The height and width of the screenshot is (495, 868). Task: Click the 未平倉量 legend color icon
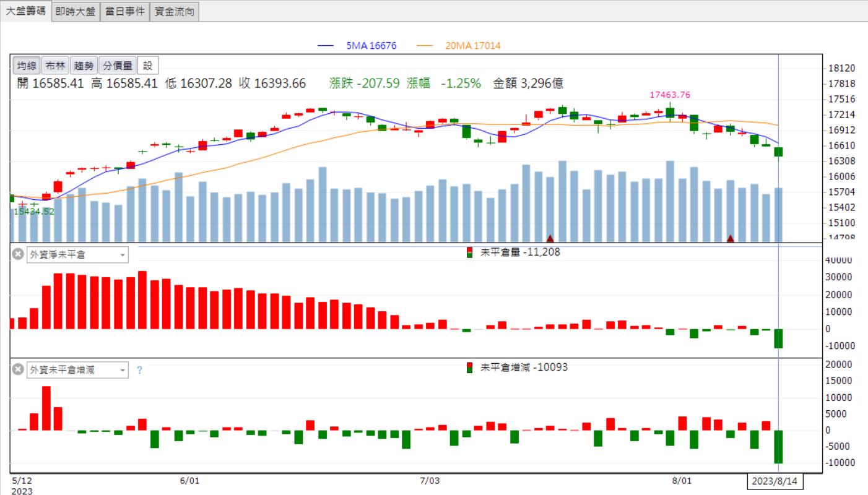click(x=470, y=252)
